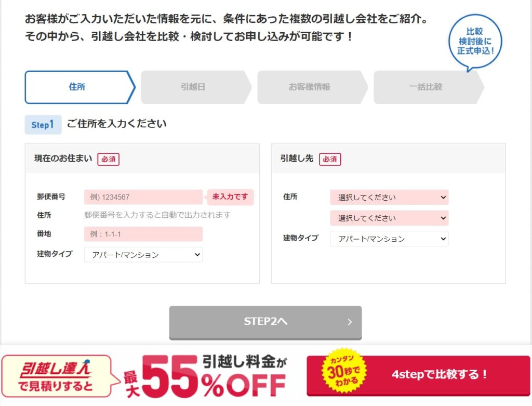This screenshot has height=406, width=532.
Task: Expand the 建物タイプ dropdown under 現在のお住まい
Action: point(143,255)
